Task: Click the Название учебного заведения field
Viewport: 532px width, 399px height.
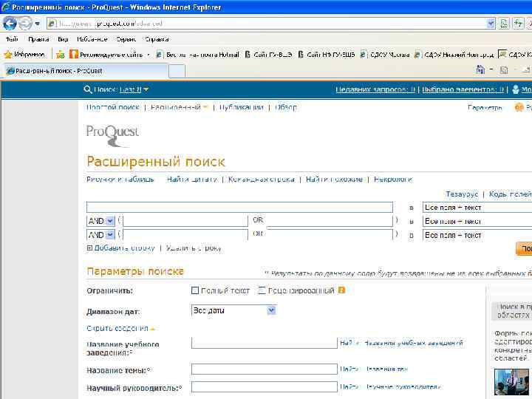Action: coord(265,343)
